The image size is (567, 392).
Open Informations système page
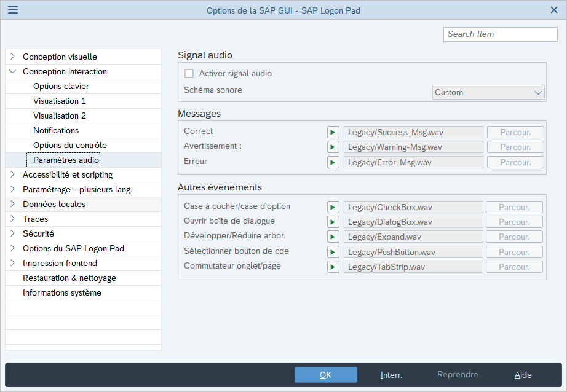pyautogui.click(x=62, y=292)
